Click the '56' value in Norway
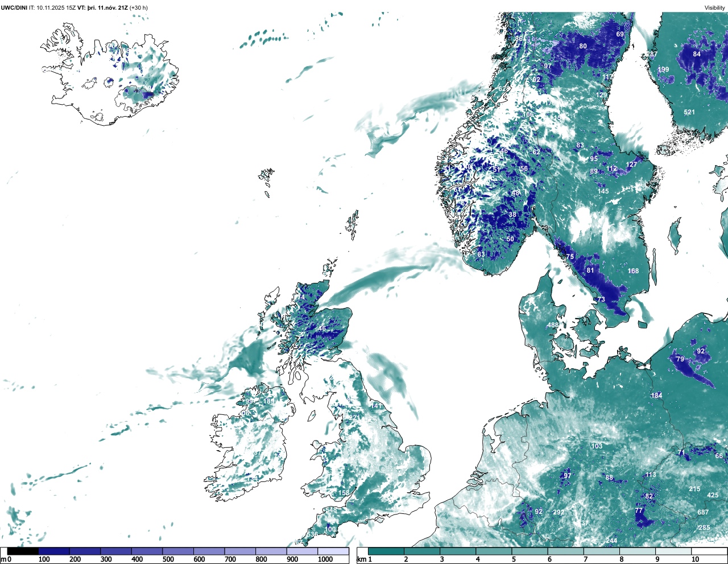728x564 pixels. tap(524, 168)
